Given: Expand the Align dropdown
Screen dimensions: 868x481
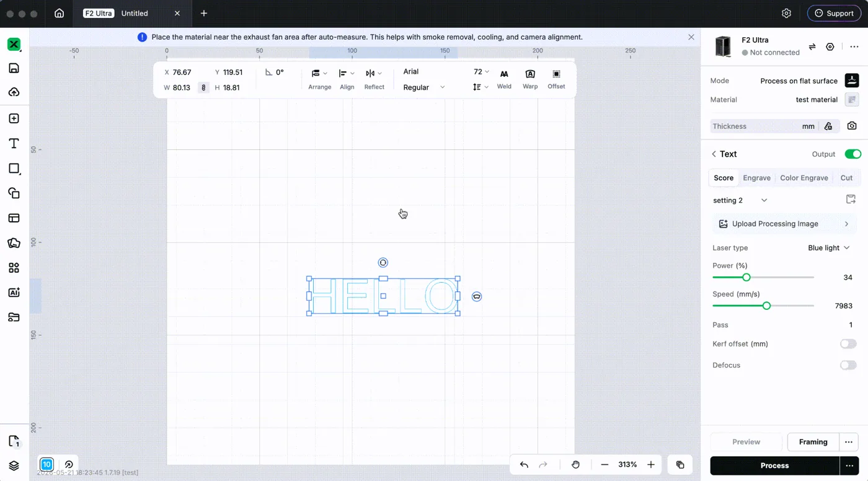Looking at the screenshot, I should pos(347,79).
